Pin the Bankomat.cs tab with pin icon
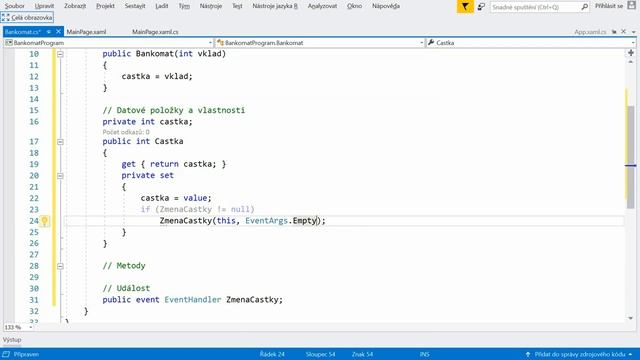Viewport: 640px width, 360px height. [49, 32]
